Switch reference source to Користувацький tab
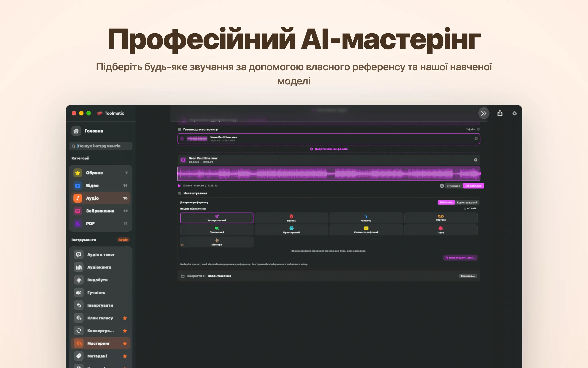The width and height of the screenshot is (588, 368). pyautogui.click(x=467, y=202)
